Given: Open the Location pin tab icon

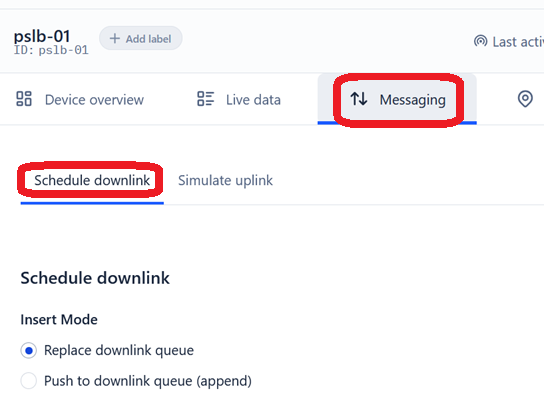Looking at the screenshot, I should coord(525,99).
